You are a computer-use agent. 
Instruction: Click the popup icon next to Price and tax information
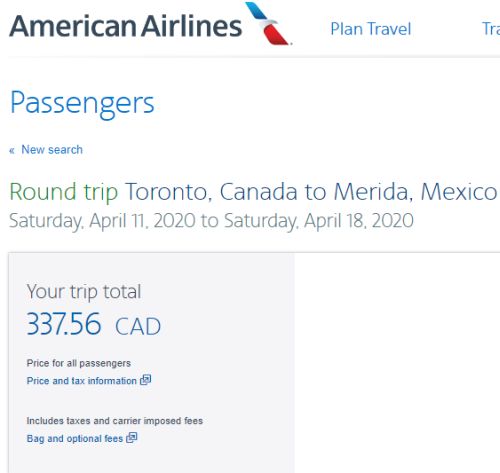click(145, 380)
